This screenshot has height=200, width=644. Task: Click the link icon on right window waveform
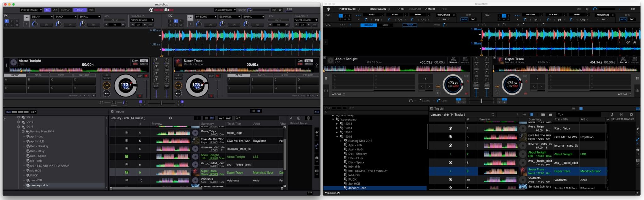click(628, 42)
